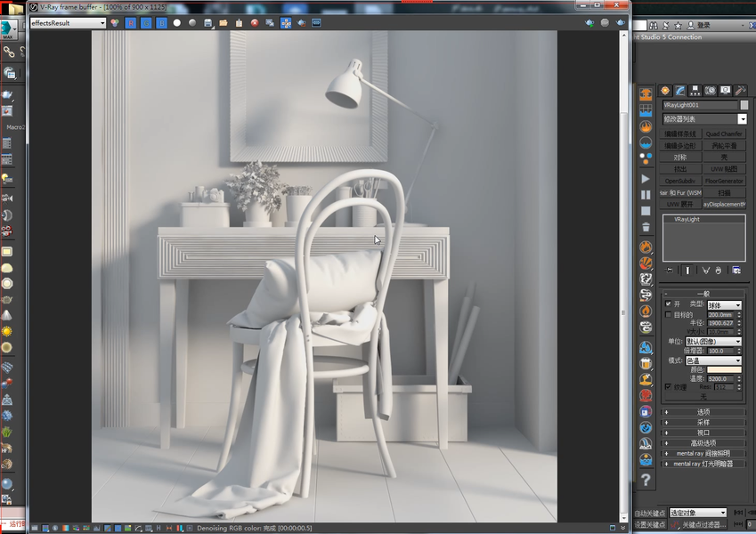This screenshot has width=756, height=534.
Task: Click the 涡轮平滑 modifier button
Action: [724, 146]
